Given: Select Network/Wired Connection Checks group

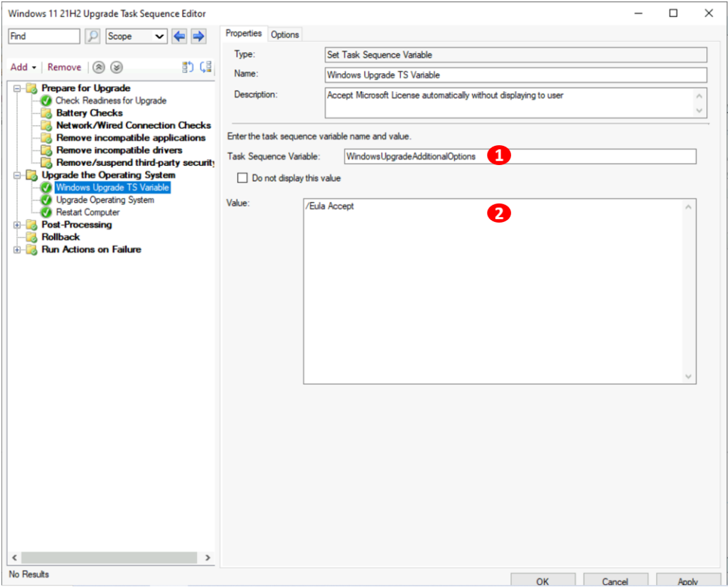Looking at the screenshot, I should coord(133,125).
